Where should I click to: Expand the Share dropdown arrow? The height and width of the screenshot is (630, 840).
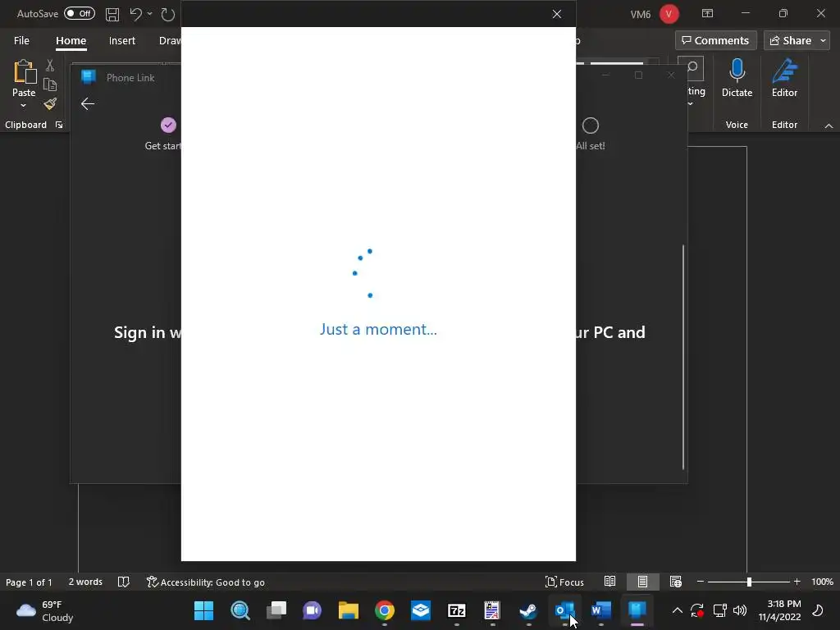point(824,41)
